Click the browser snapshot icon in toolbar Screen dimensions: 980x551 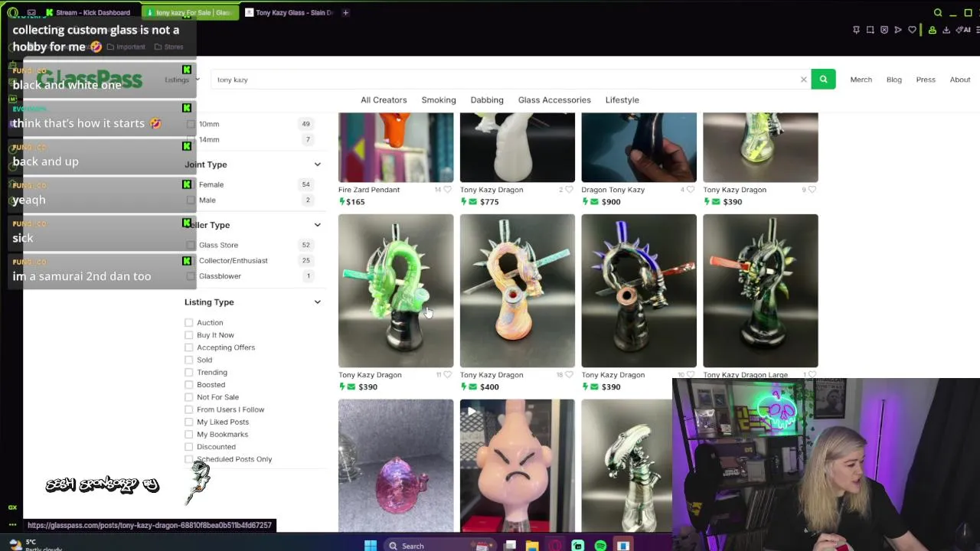click(871, 30)
